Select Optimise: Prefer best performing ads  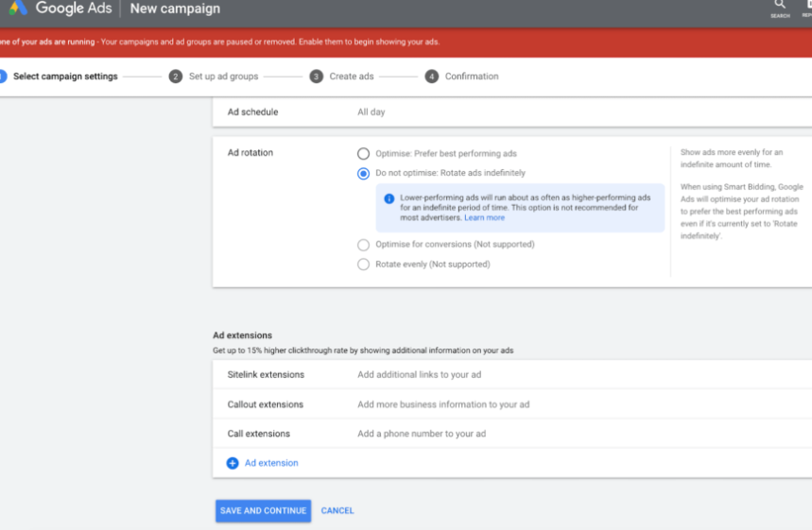364,154
